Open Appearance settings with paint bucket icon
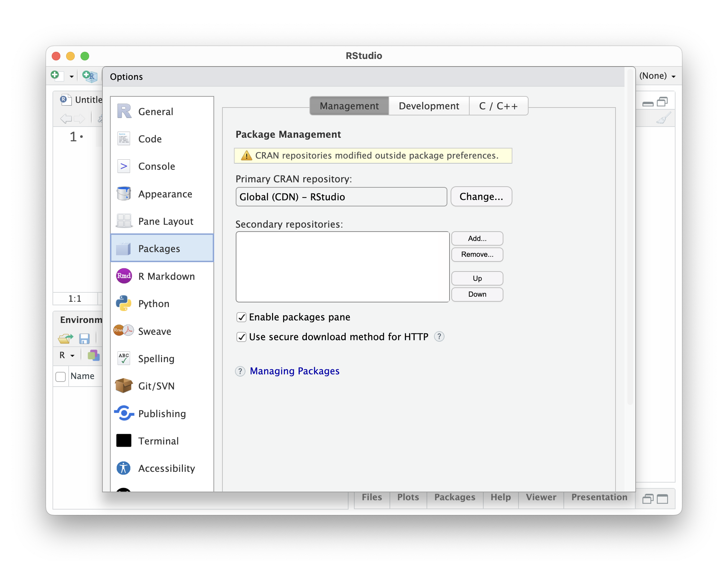 click(124, 194)
